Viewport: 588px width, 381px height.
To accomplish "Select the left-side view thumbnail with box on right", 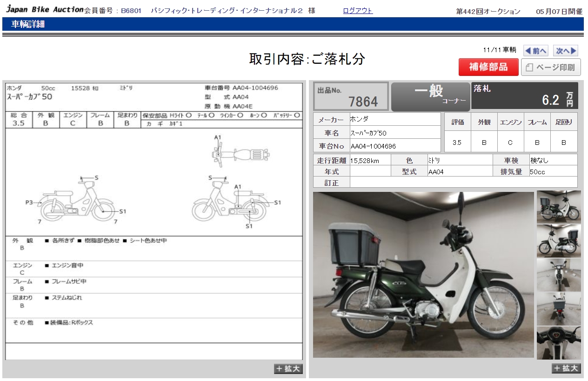I will (559, 241).
